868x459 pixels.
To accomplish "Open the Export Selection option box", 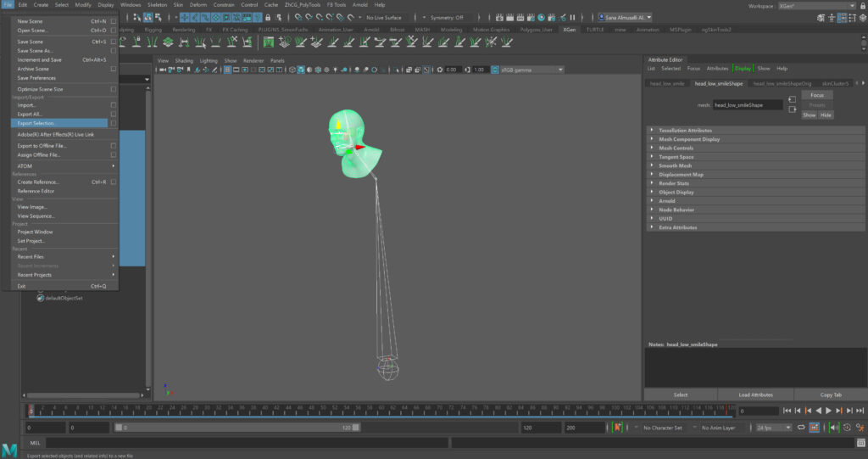I will click(x=114, y=123).
